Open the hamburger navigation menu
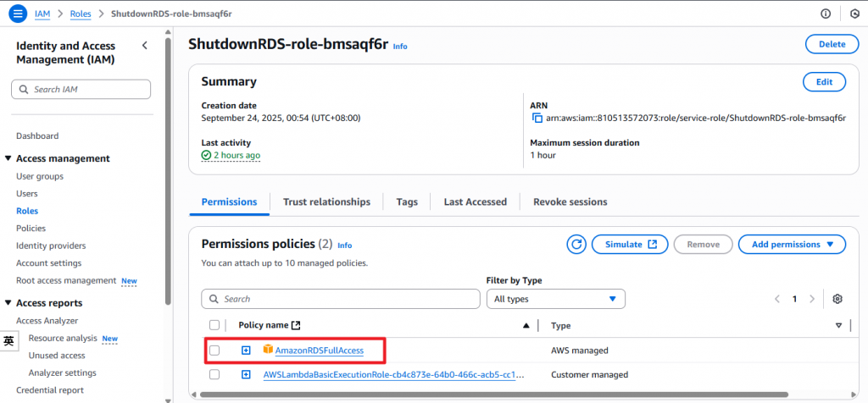The width and height of the screenshot is (868, 403). [x=17, y=14]
